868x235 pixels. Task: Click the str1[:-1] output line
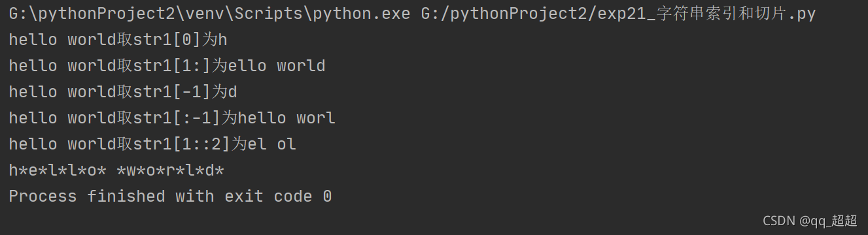[x=172, y=118]
